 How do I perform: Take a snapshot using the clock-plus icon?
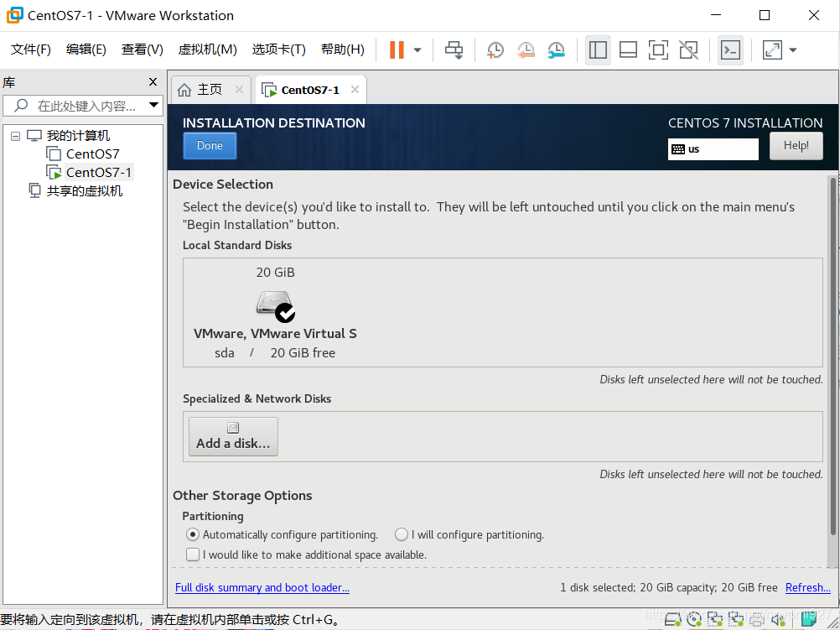495,49
